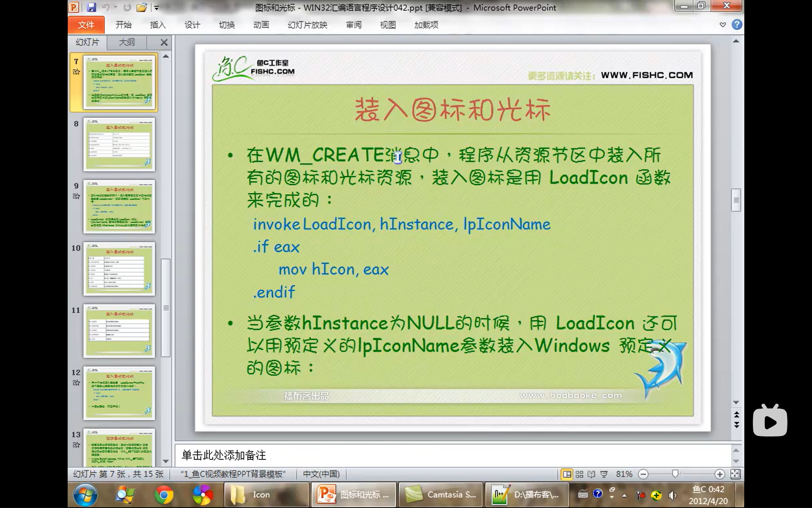Start Slide Show view from status bar
Screen dimensions: 812x508
[604, 474]
